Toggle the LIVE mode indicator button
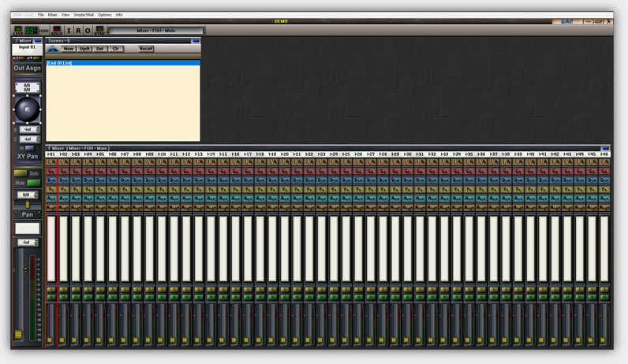Screen dimensions: 628x364 (18, 31)
